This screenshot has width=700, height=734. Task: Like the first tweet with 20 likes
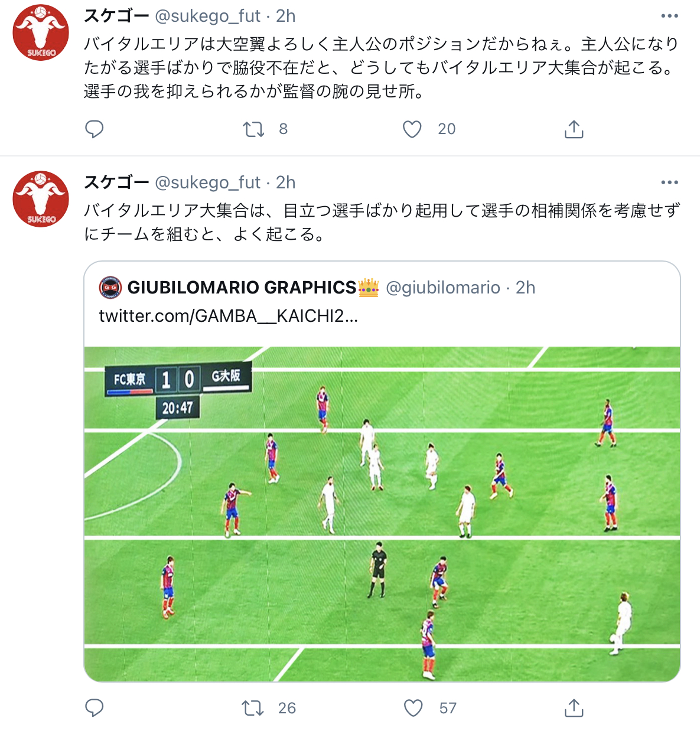click(x=412, y=129)
